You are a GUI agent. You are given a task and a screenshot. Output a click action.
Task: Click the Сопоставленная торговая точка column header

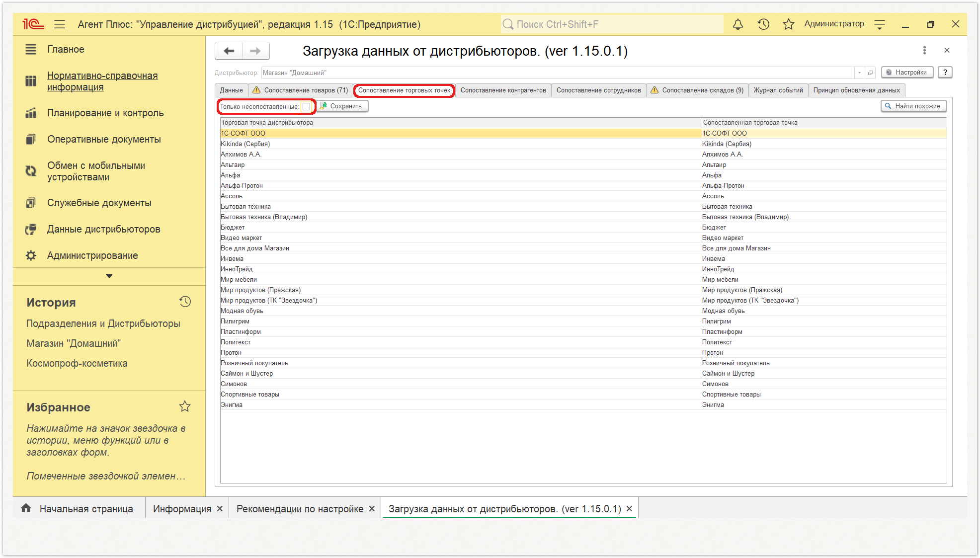pos(824,122)
